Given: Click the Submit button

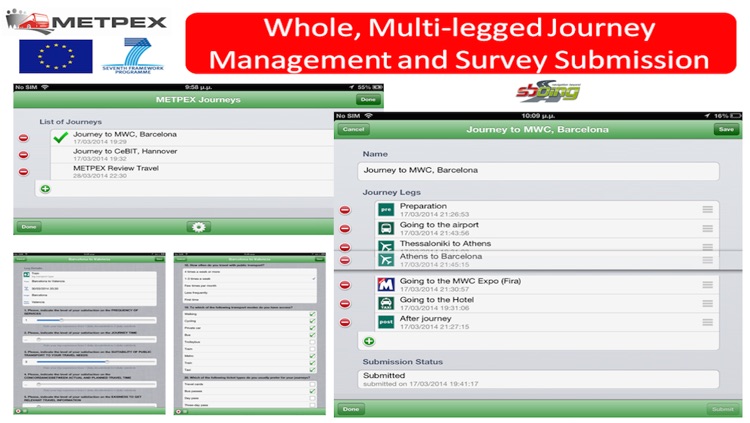Looking at the screenshot, I should [x=722, y=409].
